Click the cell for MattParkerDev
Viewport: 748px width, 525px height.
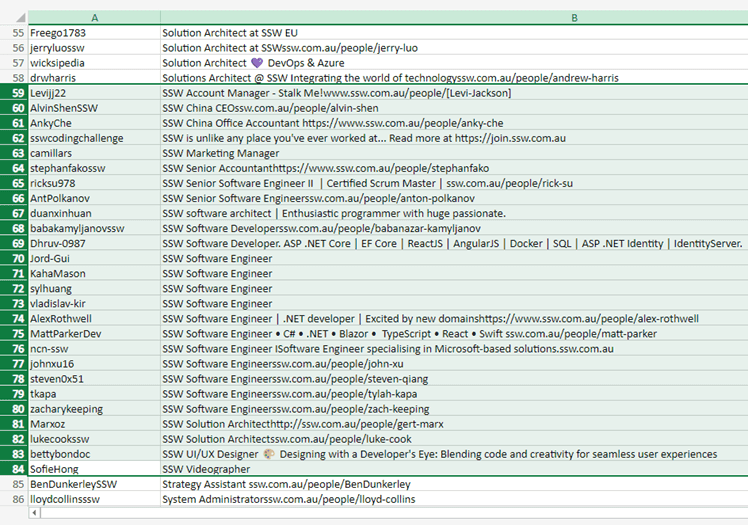click(93, 334)
